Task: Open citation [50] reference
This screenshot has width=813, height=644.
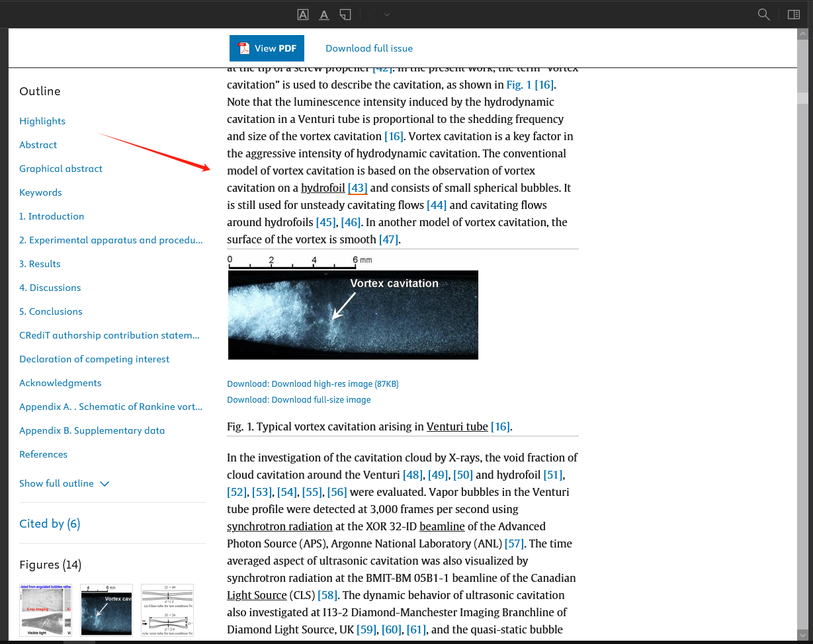Action: click(x=463, y=475)
